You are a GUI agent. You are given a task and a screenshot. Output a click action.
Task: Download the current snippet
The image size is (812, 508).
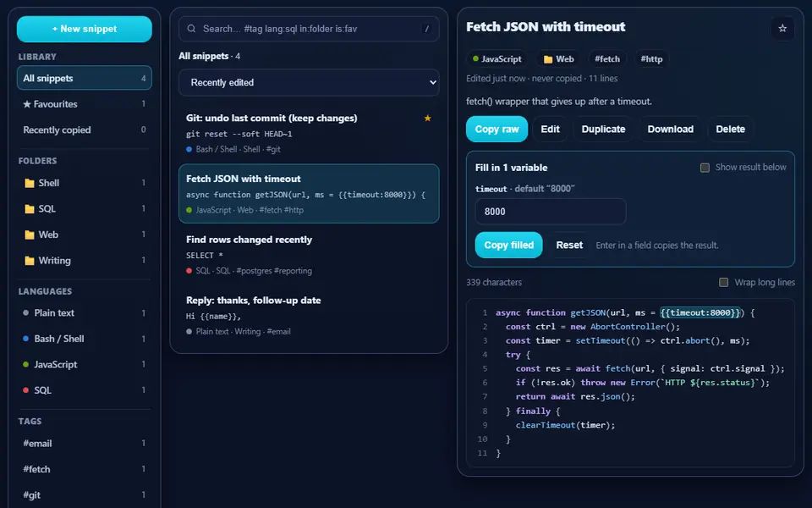(x=670, y=129)
